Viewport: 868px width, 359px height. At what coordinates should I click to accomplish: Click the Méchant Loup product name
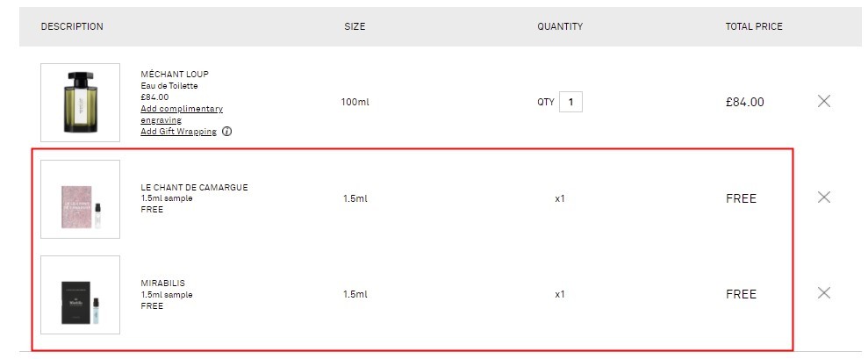coord(175,75)
